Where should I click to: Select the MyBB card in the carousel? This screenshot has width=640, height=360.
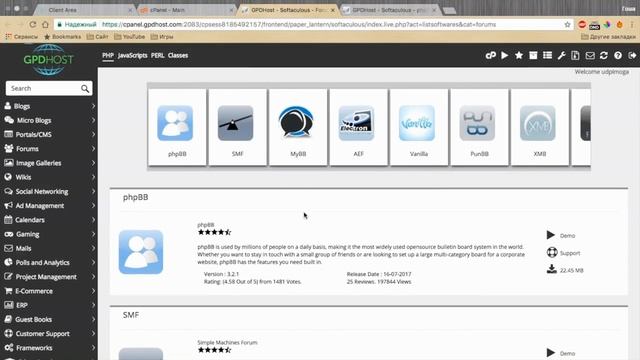tap(298, 127)
